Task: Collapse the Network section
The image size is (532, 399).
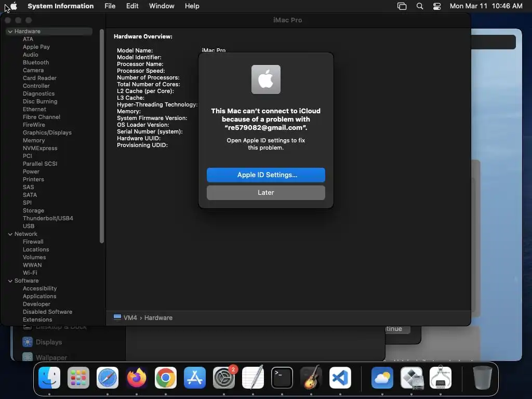Action: coord(10,234)
